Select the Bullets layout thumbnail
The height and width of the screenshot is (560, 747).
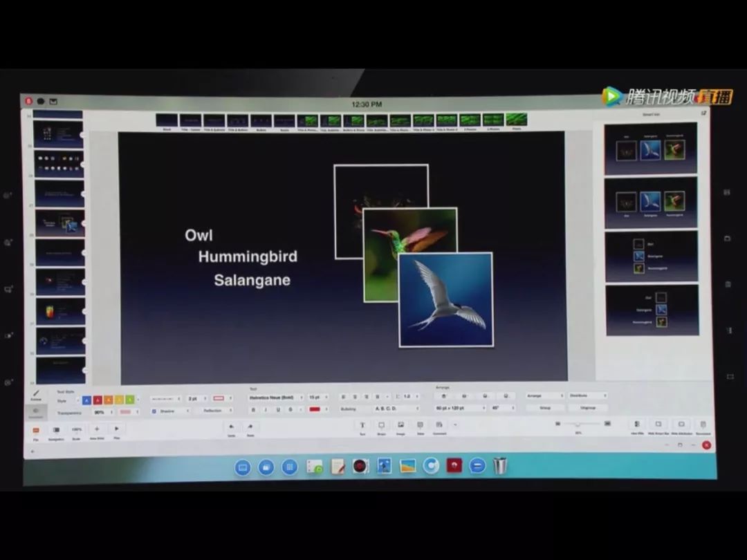pos(261,122)
